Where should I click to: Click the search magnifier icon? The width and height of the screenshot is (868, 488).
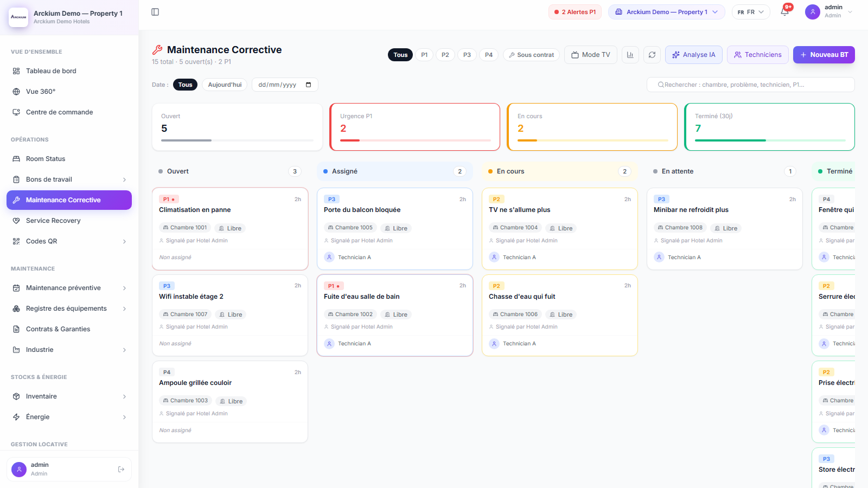pos(661,85)
